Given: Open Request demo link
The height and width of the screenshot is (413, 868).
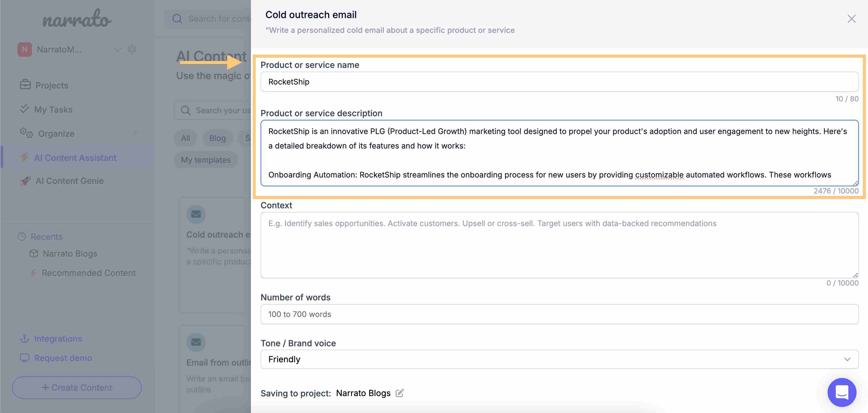Looking at the screenshot, I should point(63,358).
